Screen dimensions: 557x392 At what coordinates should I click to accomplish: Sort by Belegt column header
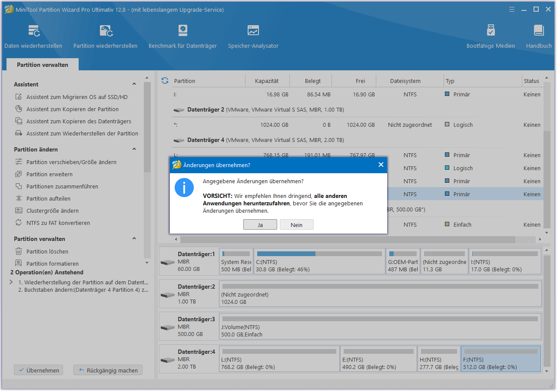[x=311, y=81]
